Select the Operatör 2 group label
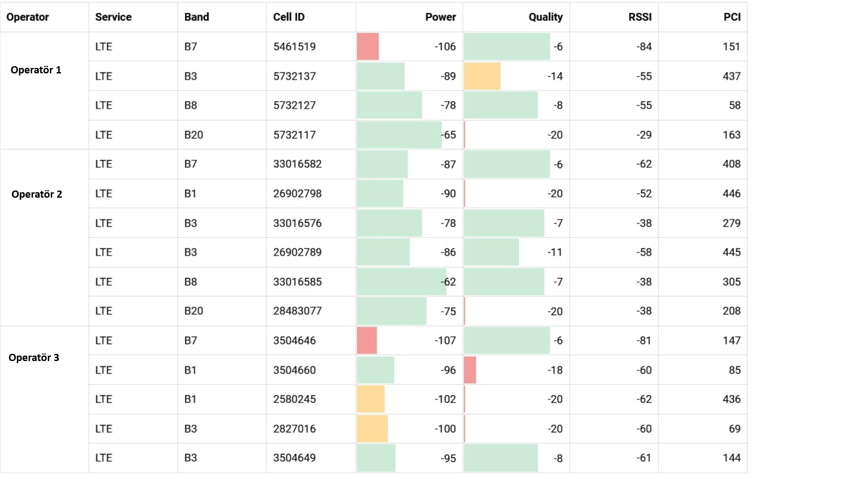This screenshot has width=868, height=479. pos(37,194)
